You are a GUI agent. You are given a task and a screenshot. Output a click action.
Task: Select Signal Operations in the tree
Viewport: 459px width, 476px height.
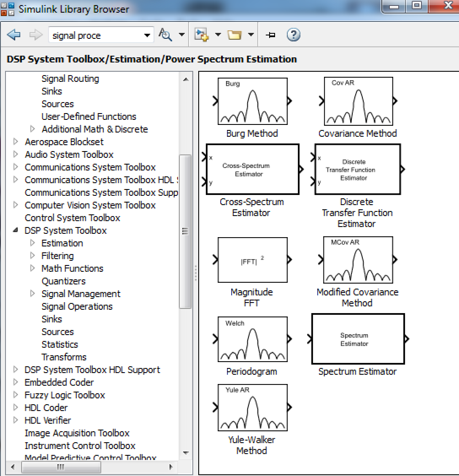tap(77, 307)
